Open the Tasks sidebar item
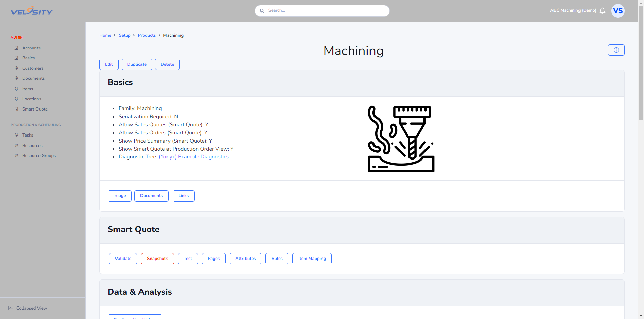 [28, 135]
